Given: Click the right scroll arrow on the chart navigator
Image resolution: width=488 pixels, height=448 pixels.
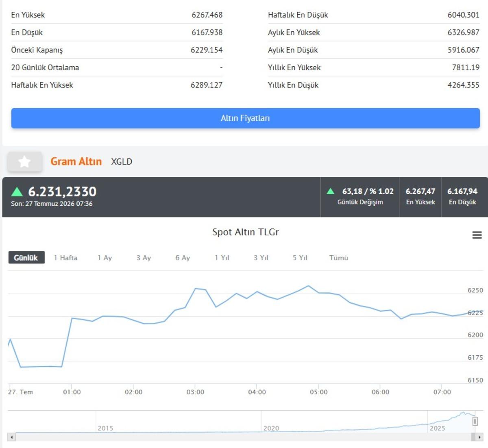Looking at the screenshot, I should 479,437.
